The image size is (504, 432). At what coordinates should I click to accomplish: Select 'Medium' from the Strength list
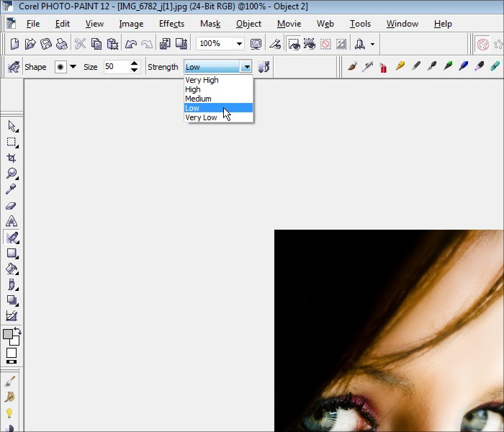click(x=198, y=99)
